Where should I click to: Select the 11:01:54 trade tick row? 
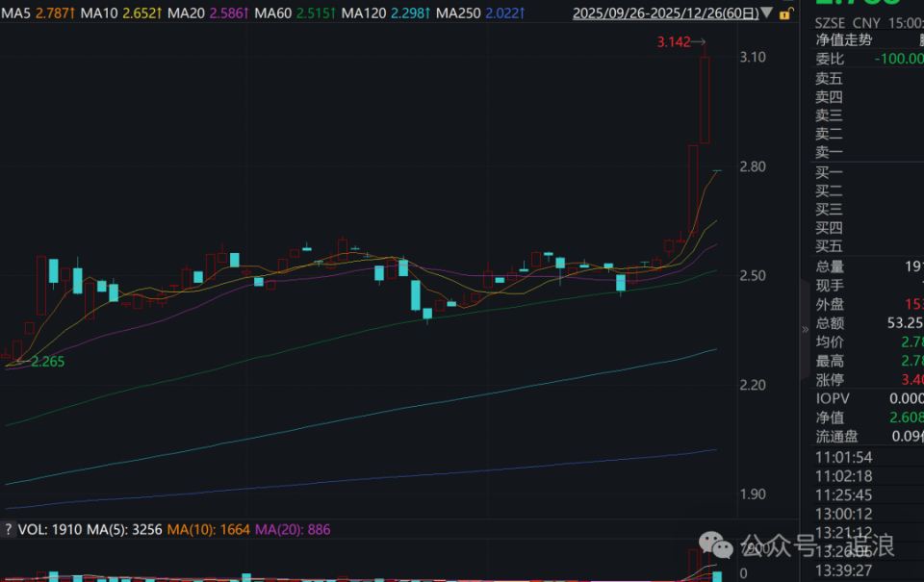[x=869, y=458]
